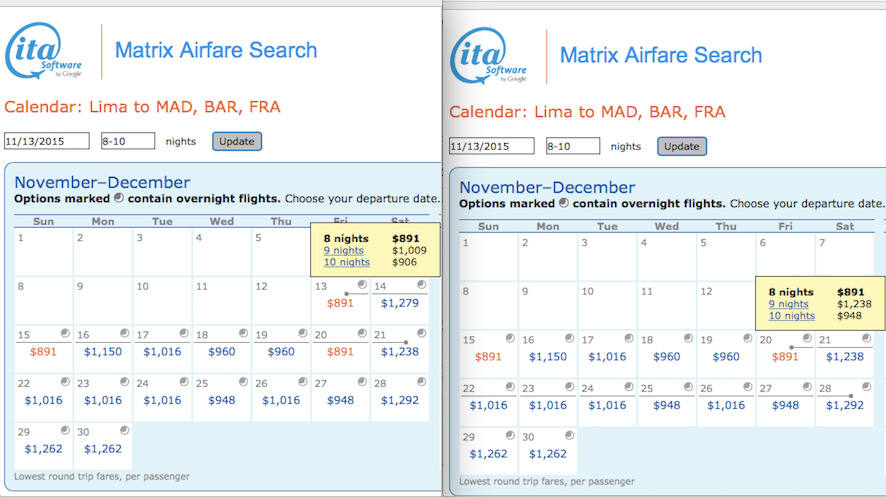Open the 9 nights link priced $1,009
Image resolution: width=886 pixels, height=497 pixels.
point(344,250)
